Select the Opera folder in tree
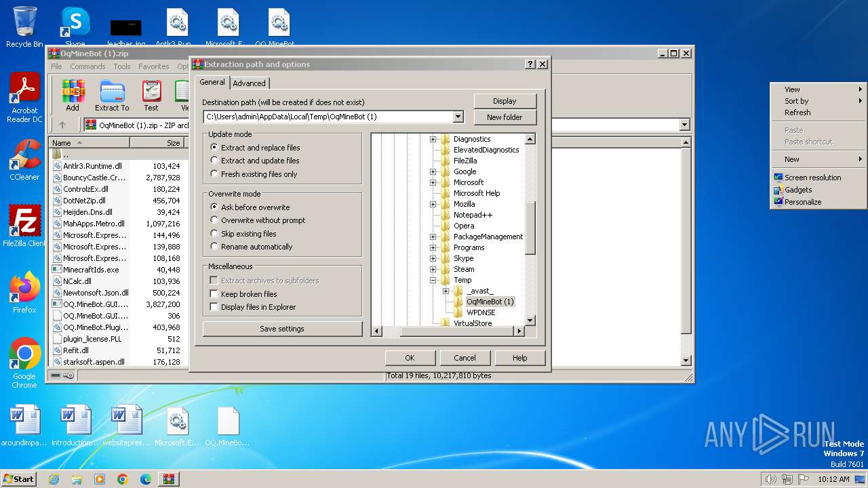868x488 pixels. click(x=464, y=226)
